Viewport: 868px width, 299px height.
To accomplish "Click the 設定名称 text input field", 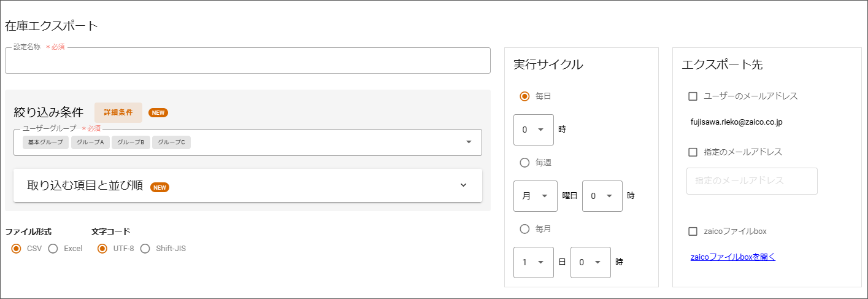I will click(x=247, y=61).
